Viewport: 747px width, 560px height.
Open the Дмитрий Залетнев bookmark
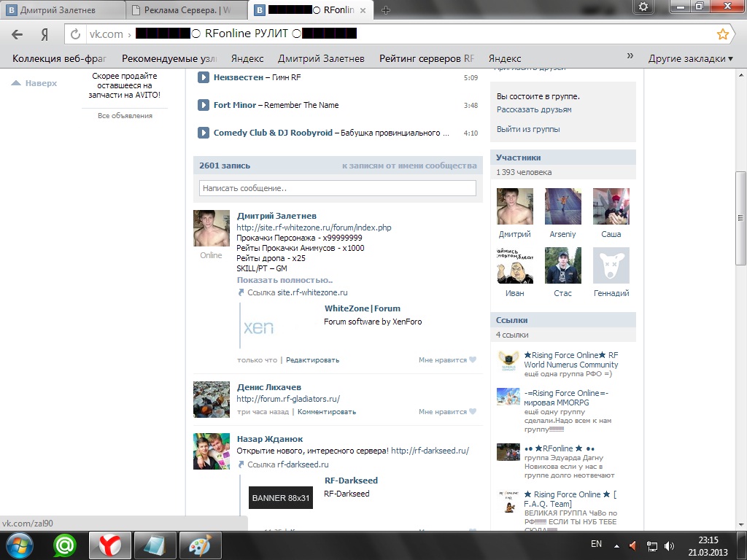pyautogui.click(x=321, y=58)
